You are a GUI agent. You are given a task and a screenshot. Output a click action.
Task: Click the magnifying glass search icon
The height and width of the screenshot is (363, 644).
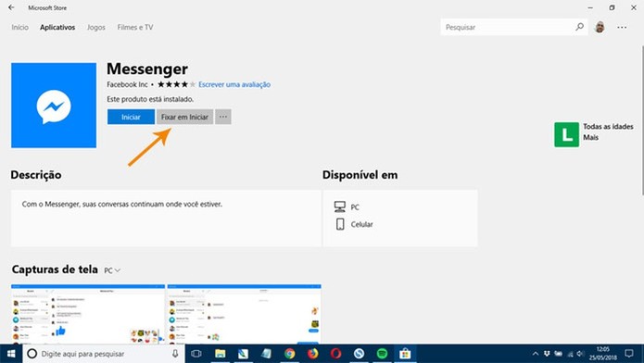coord(579,27)
